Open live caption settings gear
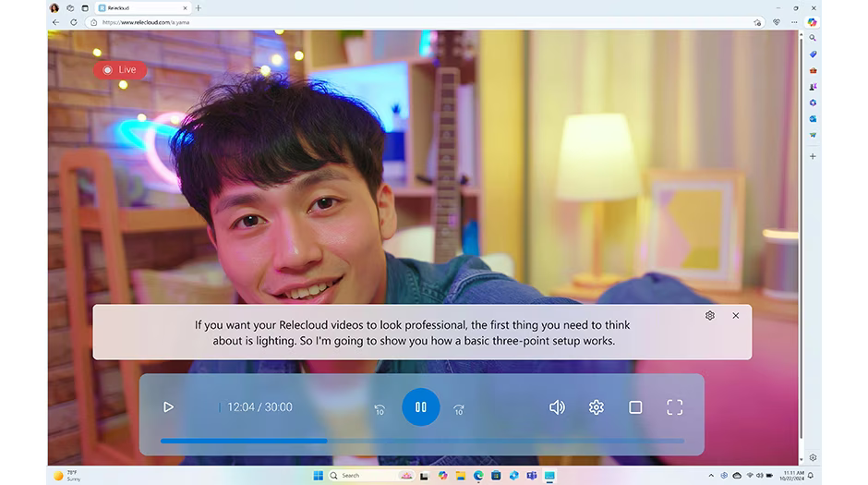This screenshot has height=485, width=868. pos(709,316)
